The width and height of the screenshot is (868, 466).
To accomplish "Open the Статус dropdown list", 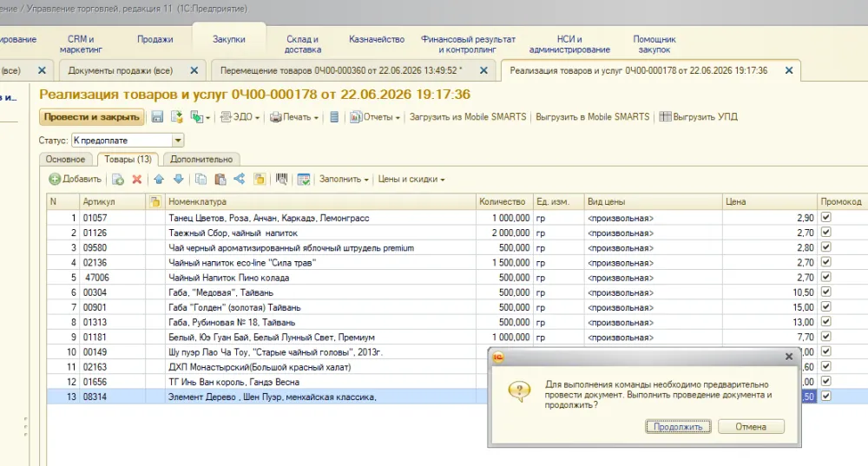I will 178,141.
